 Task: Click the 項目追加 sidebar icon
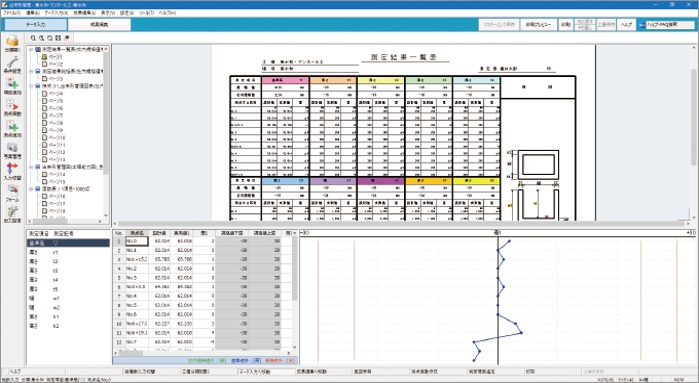click(x=12, y=86)
